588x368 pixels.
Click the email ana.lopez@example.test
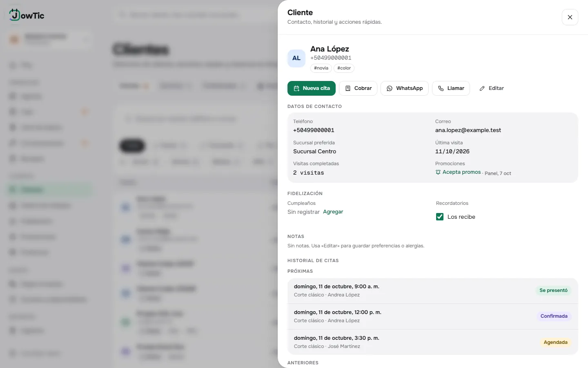[x=468, y=130]
